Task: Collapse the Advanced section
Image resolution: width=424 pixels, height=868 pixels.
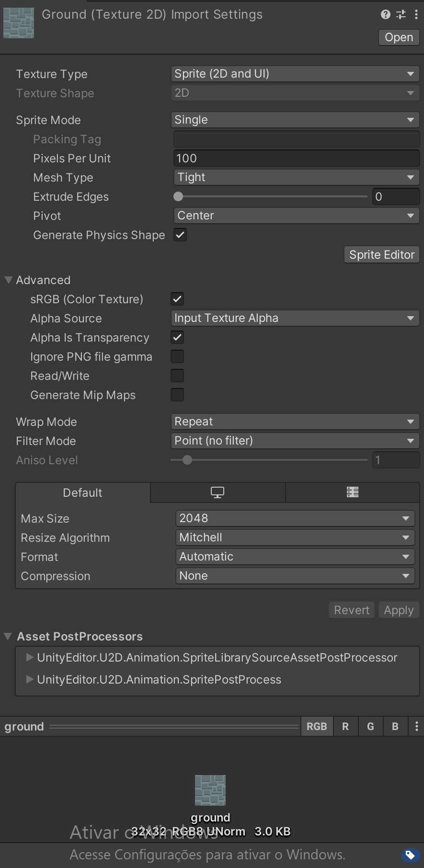Action: (x=9, y=280)
